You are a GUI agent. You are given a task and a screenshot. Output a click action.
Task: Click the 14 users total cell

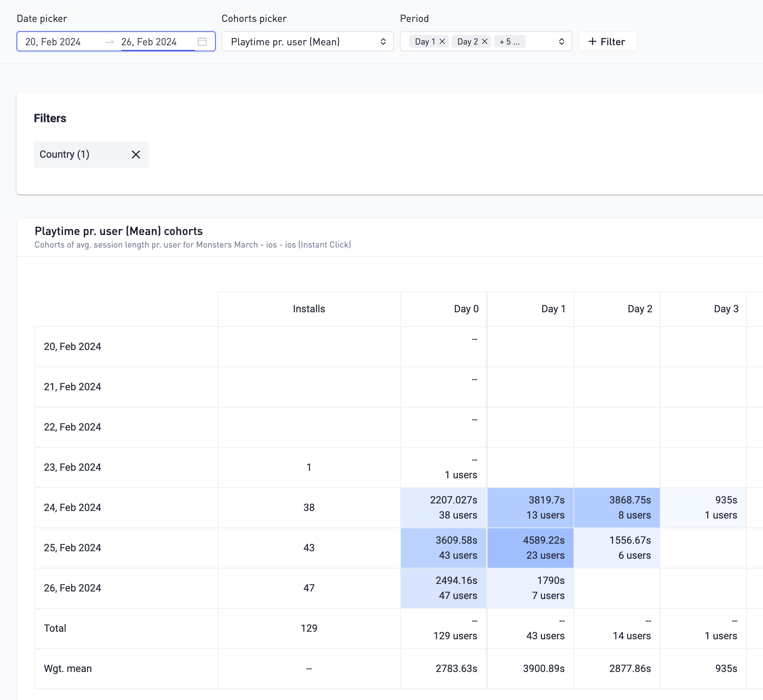click(x=617, y=628)
